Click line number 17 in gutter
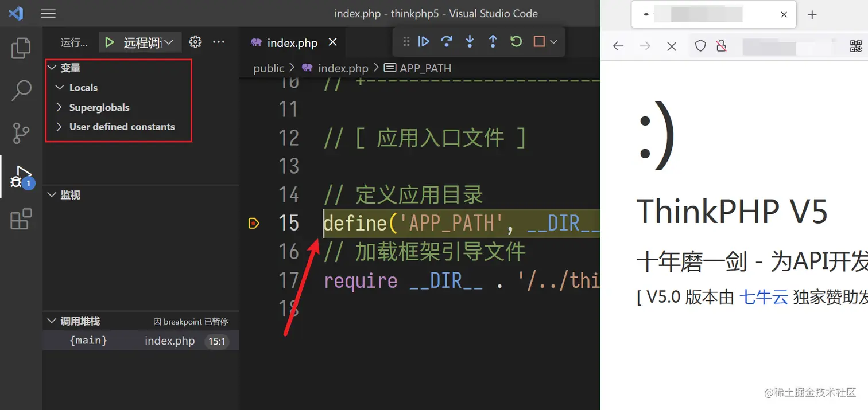868x410 pixels. click(x=289, y=280)
